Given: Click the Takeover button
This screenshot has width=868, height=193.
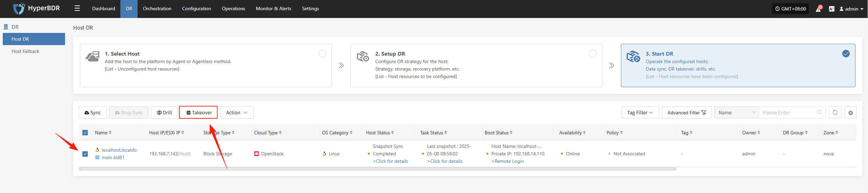Looking at the screenshot, I should pos(198,113).
